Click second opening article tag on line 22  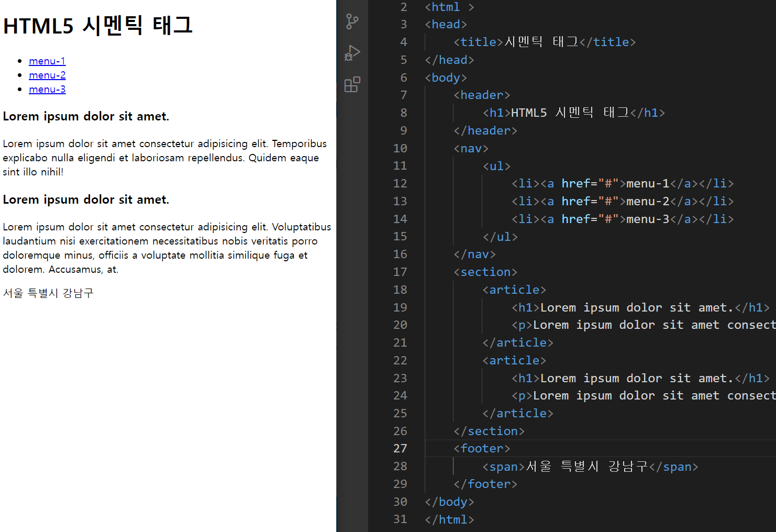tap(514, 360)
